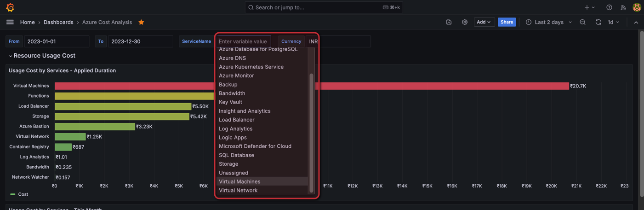The image size is (644, 210).
Task: Open the hamburger navigation menu
Action: point(10,22)
